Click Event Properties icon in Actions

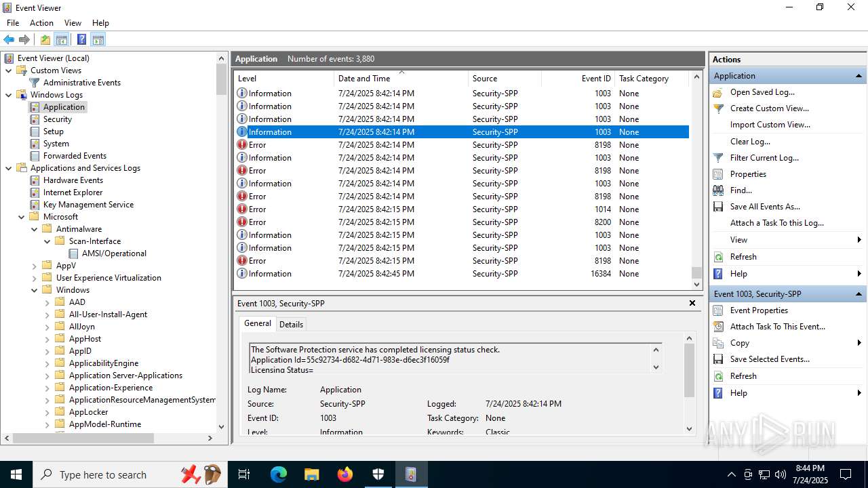[718, 310]
